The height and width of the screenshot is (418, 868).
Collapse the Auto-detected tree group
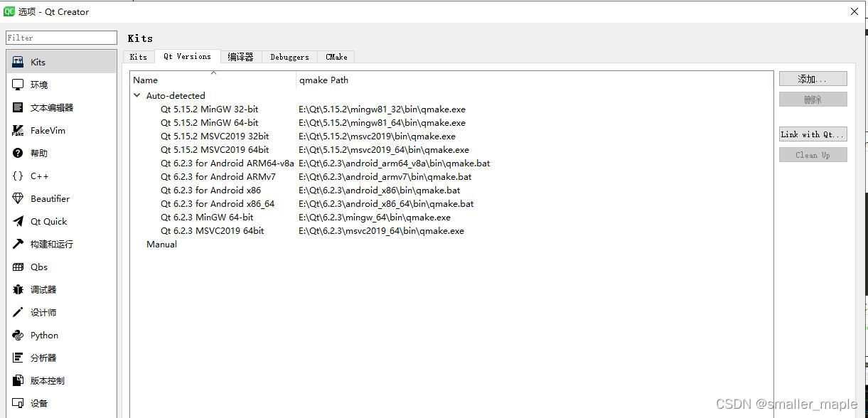[137, 95]
